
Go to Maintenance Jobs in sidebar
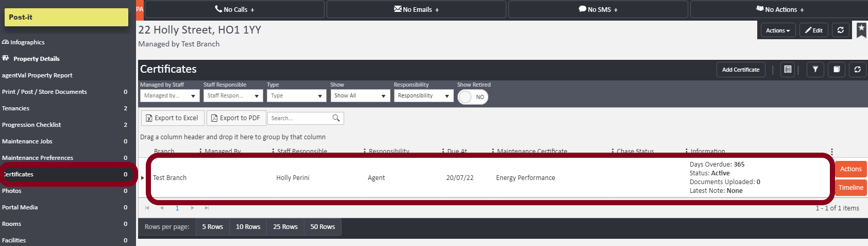point(27,141)
